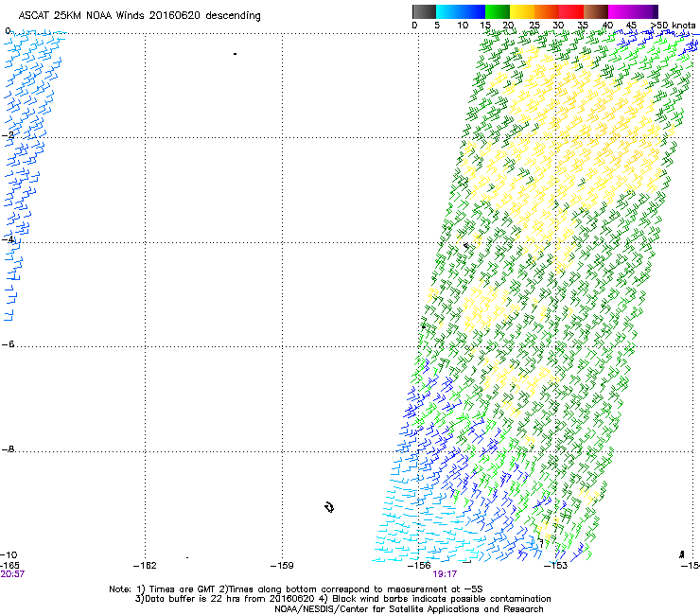Viewport: 700px width, 615px height.
Task: Click the longitude label -153
Action: (556, 566)
